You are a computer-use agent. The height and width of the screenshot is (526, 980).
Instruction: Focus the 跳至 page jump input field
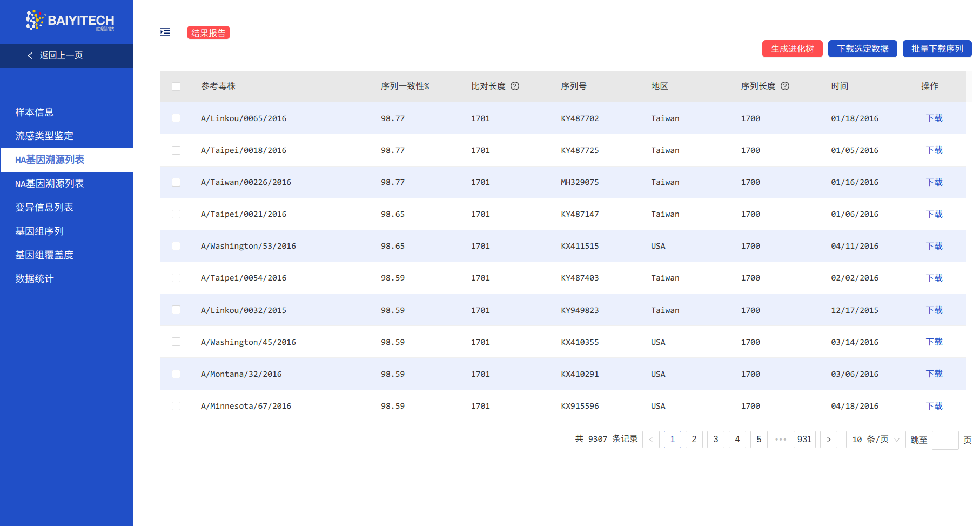pyautogui.click(x=945, y=440)
